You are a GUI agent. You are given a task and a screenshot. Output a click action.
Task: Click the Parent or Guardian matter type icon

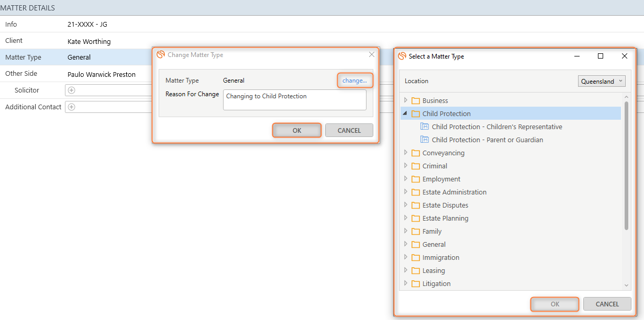click(x=425, y=140)
